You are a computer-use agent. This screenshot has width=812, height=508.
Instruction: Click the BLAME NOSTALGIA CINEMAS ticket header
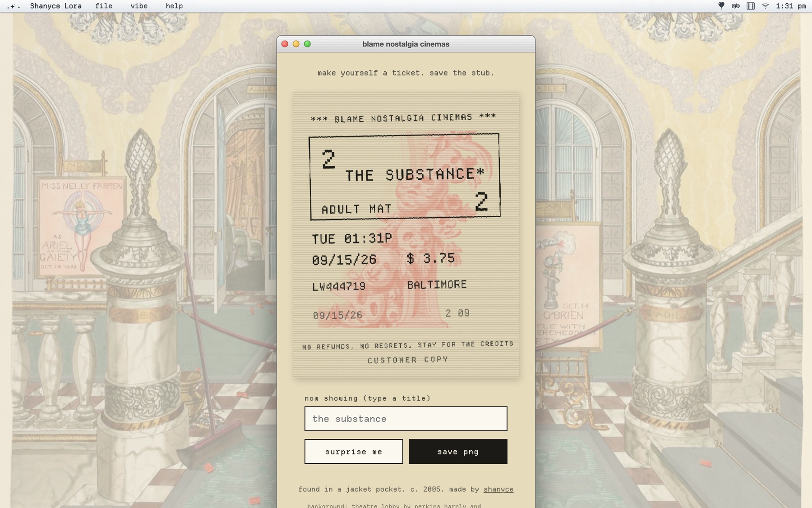coord(403,118)
